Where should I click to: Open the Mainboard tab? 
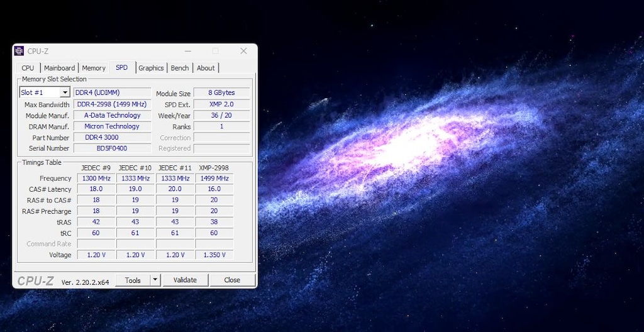60,68
